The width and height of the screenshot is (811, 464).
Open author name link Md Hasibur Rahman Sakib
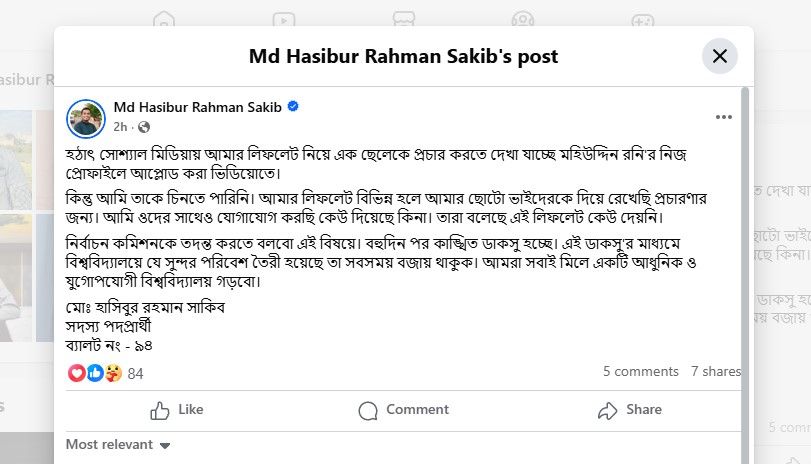point(198,107)
